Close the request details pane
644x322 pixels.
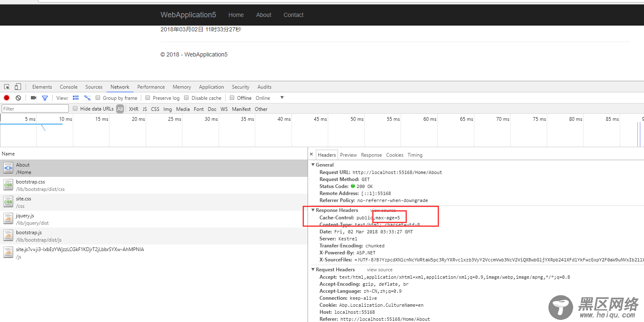pos(311,154)
